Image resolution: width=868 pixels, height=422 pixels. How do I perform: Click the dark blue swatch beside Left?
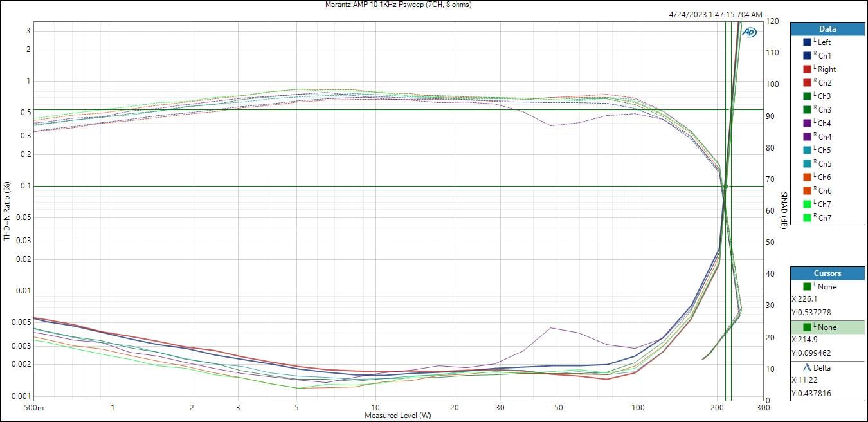click(807, 42)
